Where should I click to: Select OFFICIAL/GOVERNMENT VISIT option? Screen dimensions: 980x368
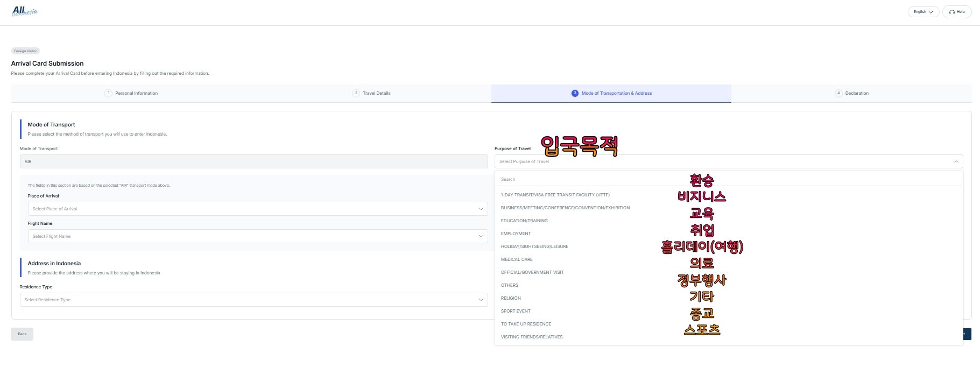point(729,272)
